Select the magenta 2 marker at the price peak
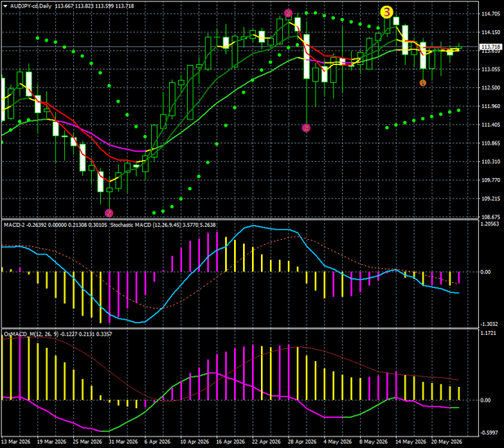The height and width of the screenshot is (448, 504). click(289, 13)
